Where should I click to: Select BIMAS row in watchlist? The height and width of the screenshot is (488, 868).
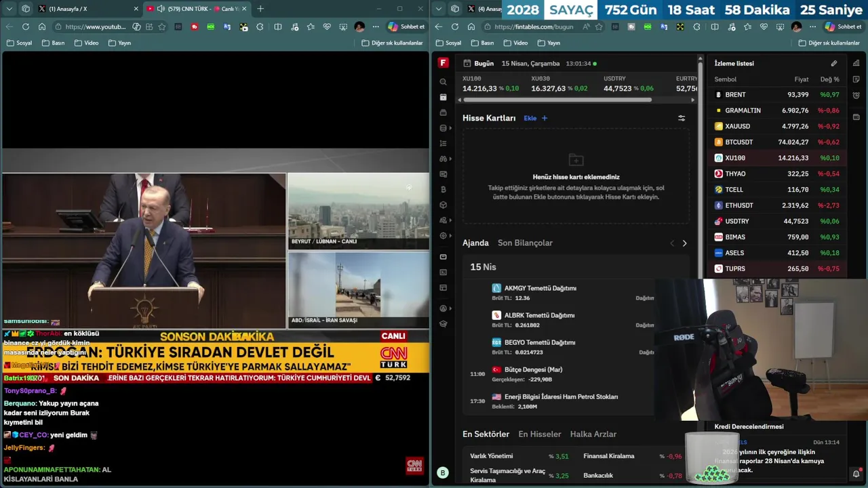pyautogui.click(x=777, y=237)
